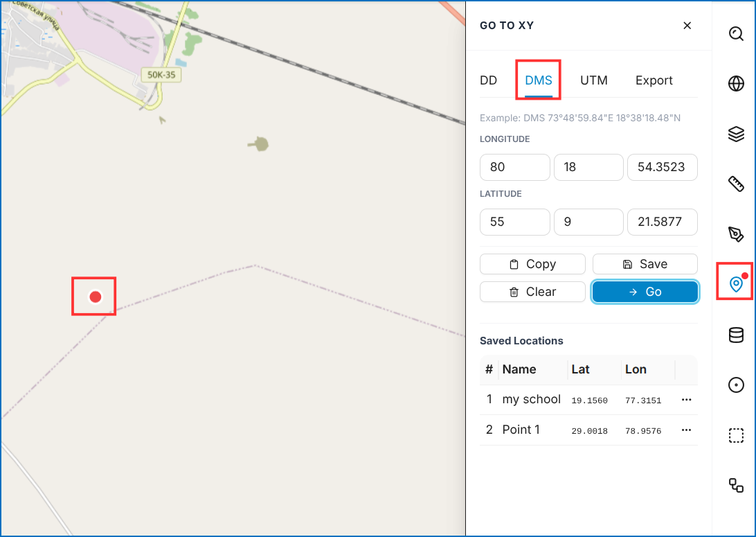Image resolution: width=756 pixels, height=537 pixels.
Task: Open the layers stack icon
Action: 736,134
